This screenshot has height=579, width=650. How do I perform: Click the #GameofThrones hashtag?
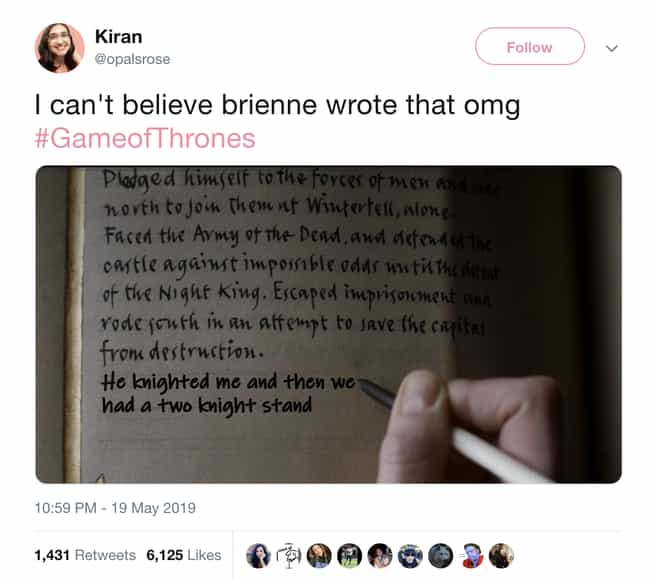[145, 138]
